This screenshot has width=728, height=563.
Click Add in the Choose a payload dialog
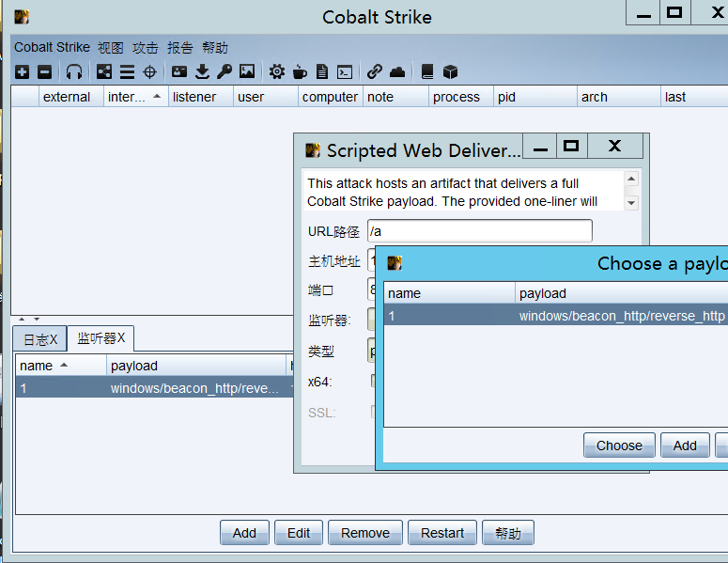point(685,446)
